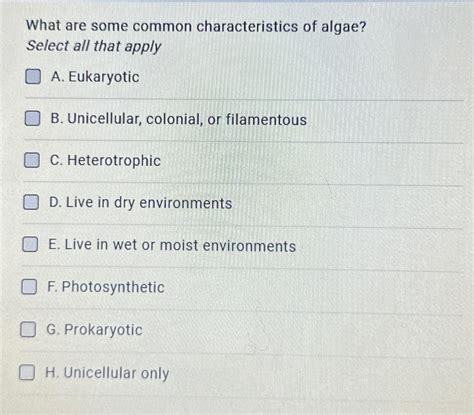This screenshot has height=415, width=474.
Task: Select the 'F. Photosynthetic' label text
Action: 106,287
